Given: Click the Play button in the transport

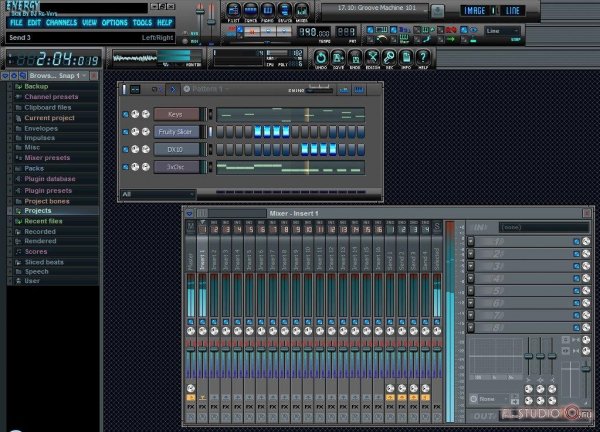Looking at the screenshot, I should [252, 31].
